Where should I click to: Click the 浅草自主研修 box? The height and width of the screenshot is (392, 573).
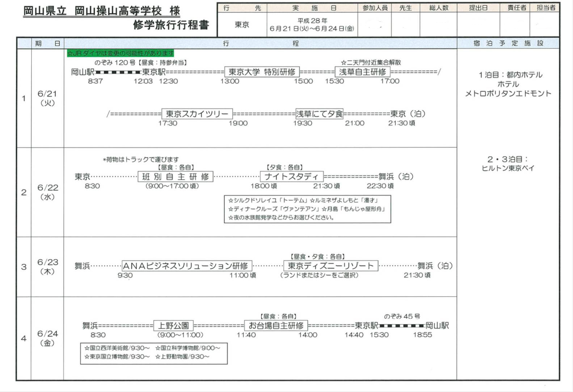(x=362, y=72)
